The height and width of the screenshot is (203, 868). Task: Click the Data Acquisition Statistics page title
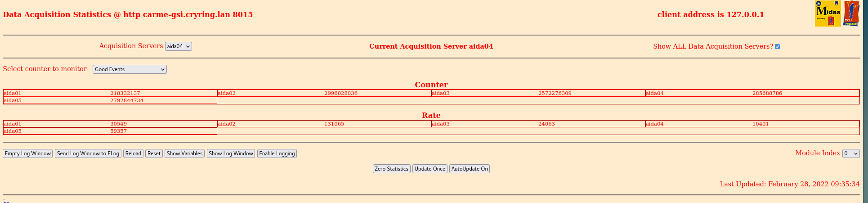click(x=128, y=14)
